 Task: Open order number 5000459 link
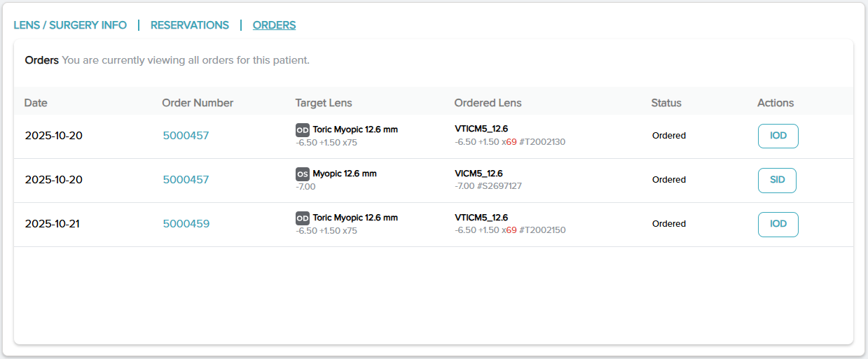186,224
